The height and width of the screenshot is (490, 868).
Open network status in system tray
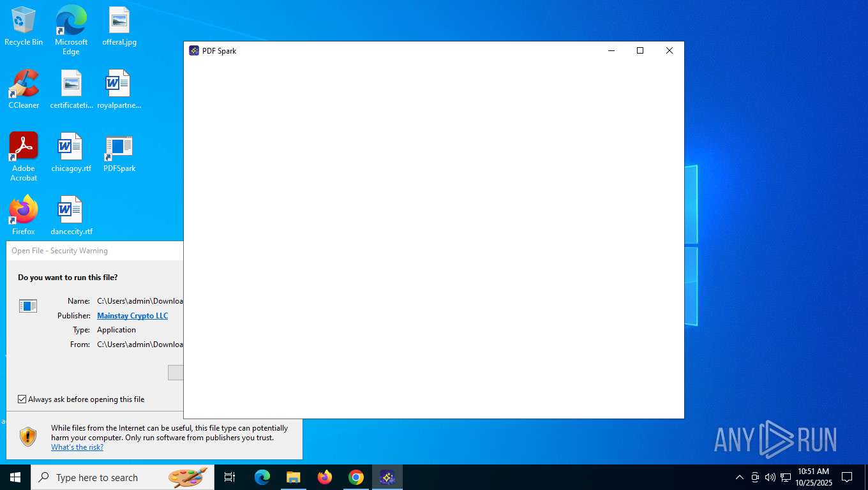click(786, 477)
